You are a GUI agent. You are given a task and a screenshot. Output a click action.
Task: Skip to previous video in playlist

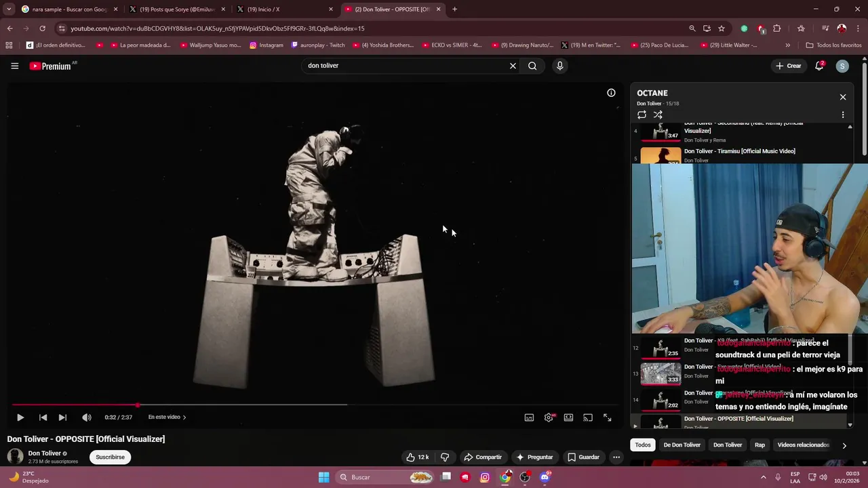(x=43, y=418)
